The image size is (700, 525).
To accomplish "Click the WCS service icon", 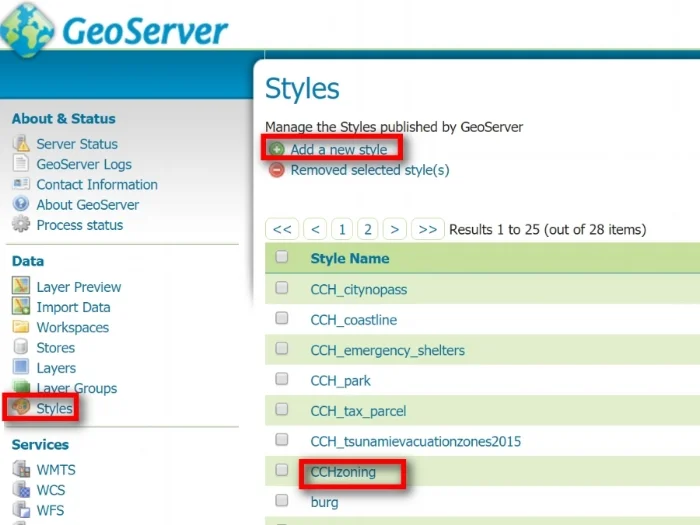I will tap(21, 489).
